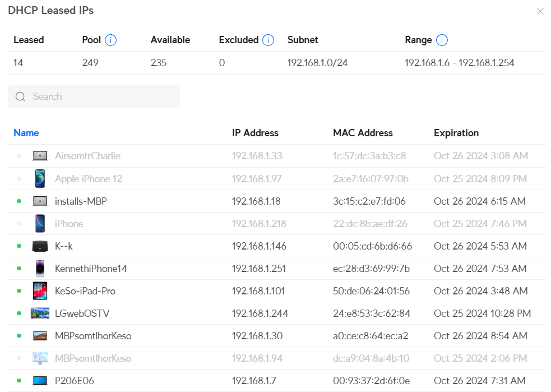
Task: Click the magnifier icon in the search bar
Action: point(20,96)
